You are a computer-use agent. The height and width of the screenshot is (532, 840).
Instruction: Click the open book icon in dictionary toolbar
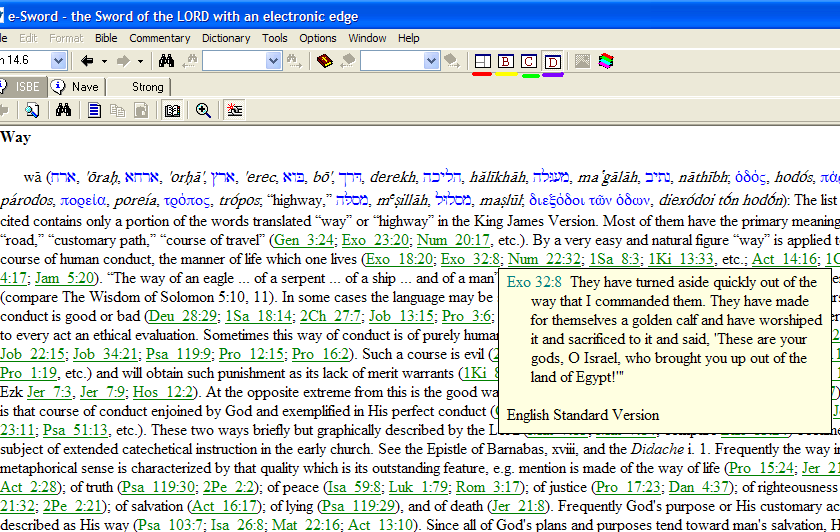click(x=172, y=110)
